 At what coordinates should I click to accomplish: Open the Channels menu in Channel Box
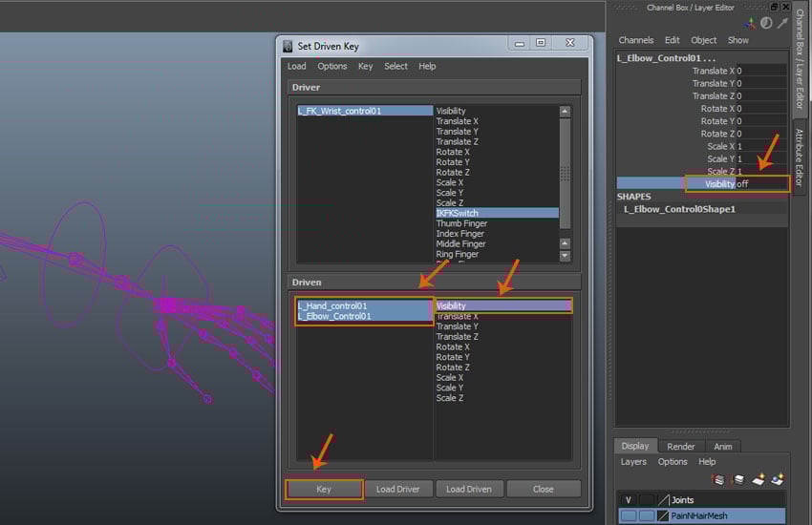(636, 40)
